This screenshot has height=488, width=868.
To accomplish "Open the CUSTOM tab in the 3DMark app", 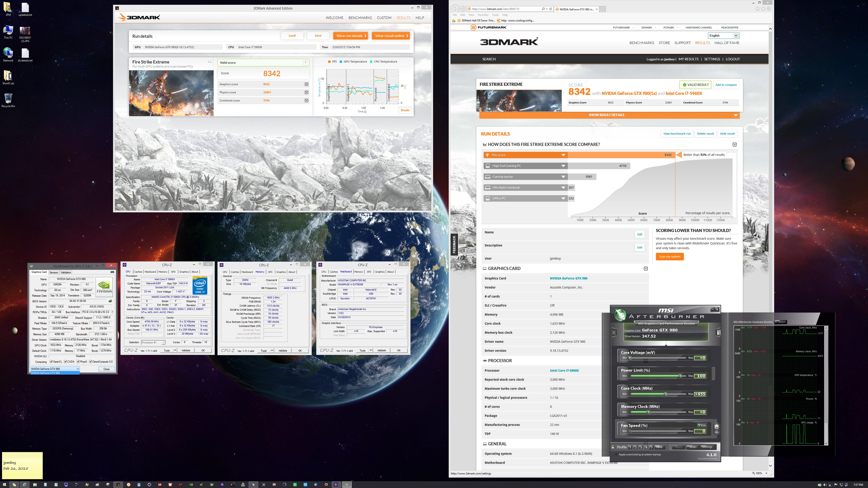I will 384,18.
